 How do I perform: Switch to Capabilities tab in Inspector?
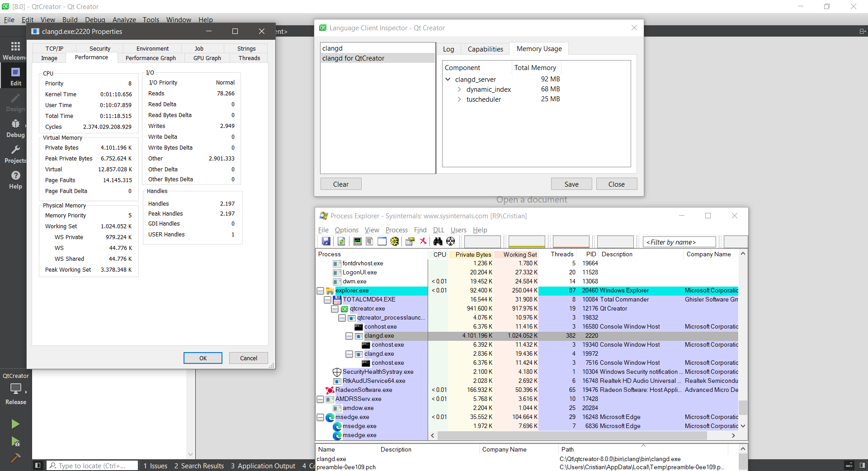485,49
